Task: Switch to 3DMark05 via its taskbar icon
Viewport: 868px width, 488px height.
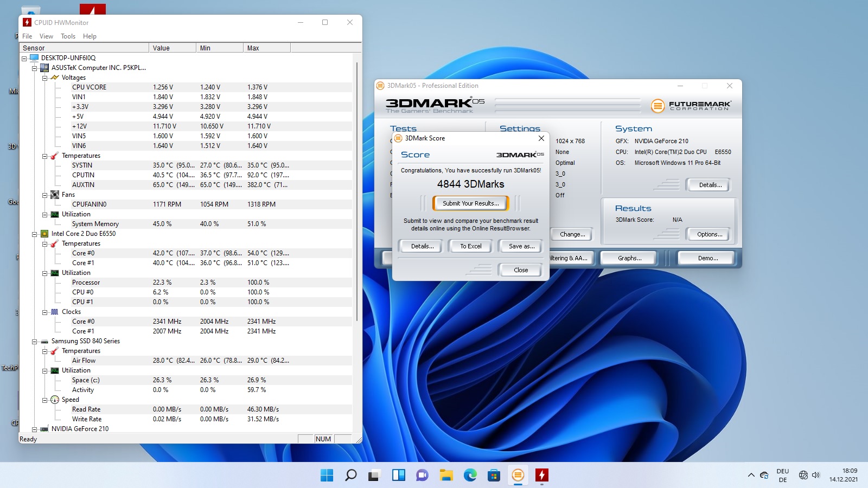Action: pyautogui.click(x=518, y=476)
